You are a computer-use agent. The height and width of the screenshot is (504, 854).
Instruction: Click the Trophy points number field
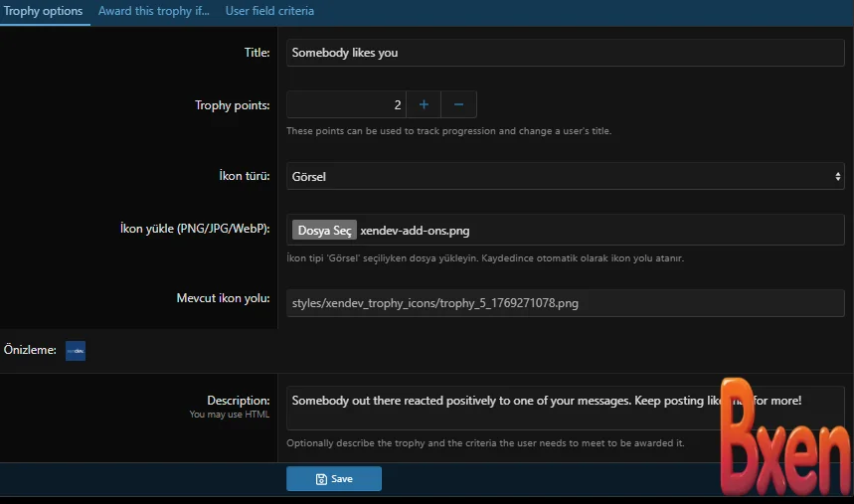click(x=346, y=104)
